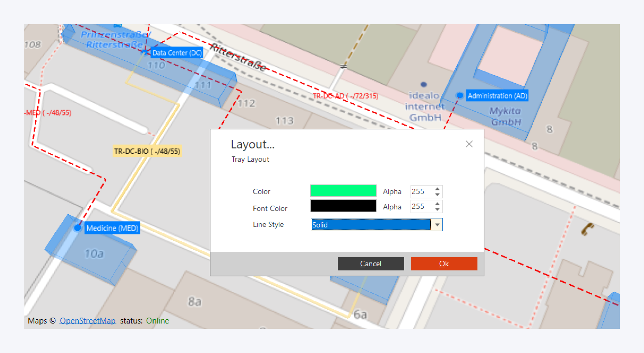
Task: Confirm with the Ok button
Action: point(444,264)
